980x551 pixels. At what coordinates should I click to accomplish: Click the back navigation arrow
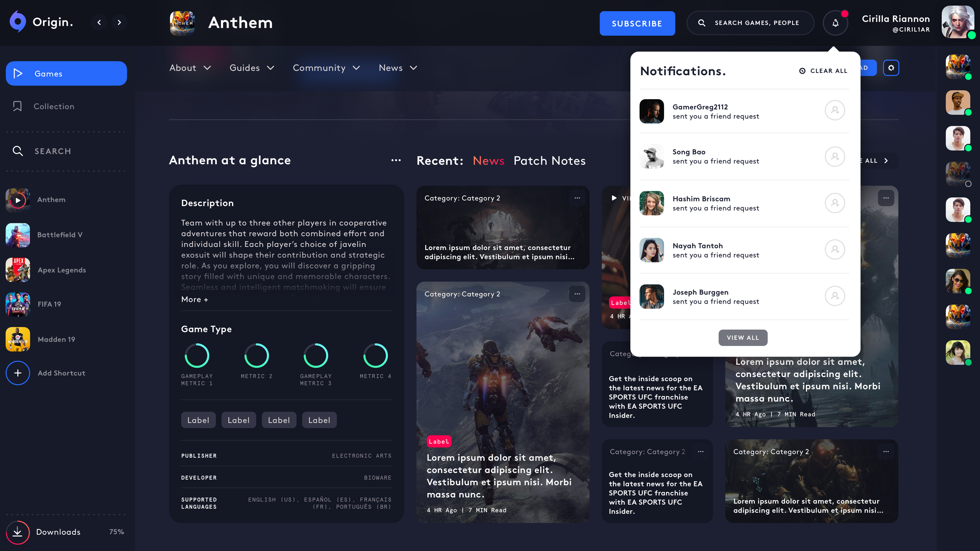tap(99, 23)
